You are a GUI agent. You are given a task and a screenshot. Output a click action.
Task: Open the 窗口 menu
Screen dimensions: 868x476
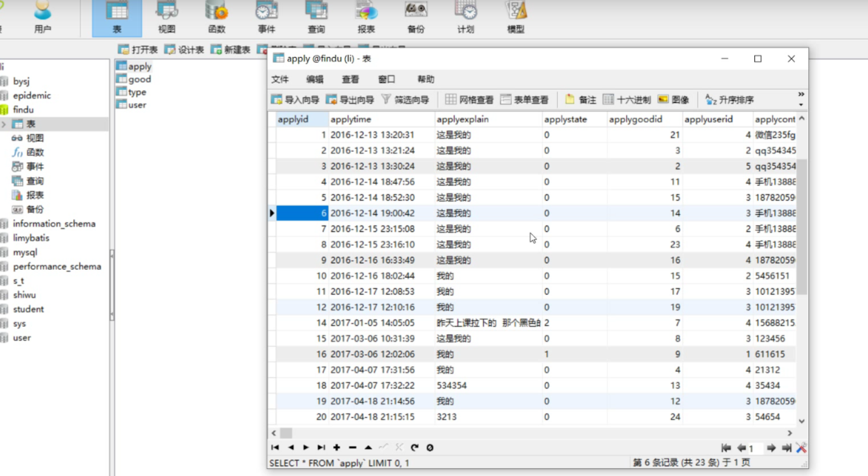tap(386, 79)
